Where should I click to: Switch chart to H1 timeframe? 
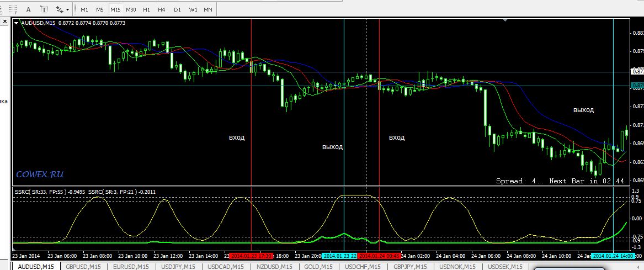[146, 9]
